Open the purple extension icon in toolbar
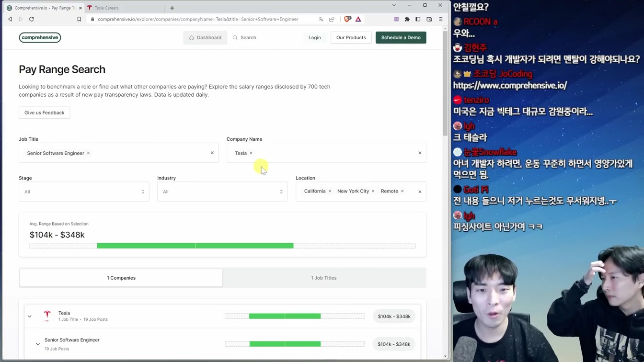Viewport: 644px width, 362px height. pyautogui.click(x=396, y=19)
